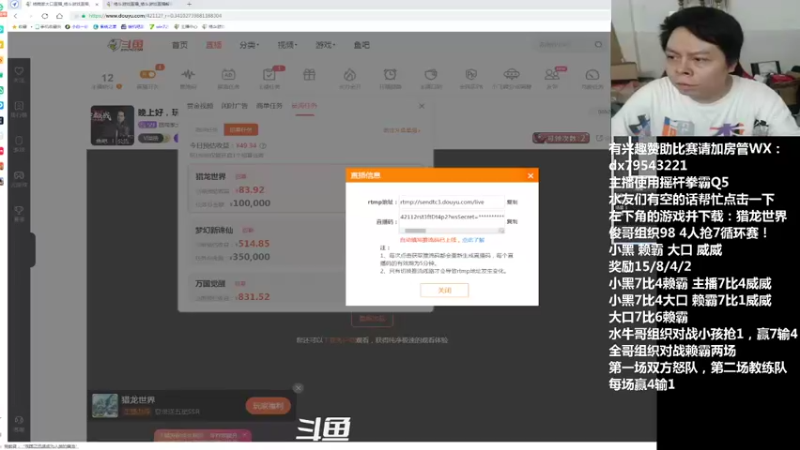Select the highlighted 玩乐任务 tab

(304, 106)
